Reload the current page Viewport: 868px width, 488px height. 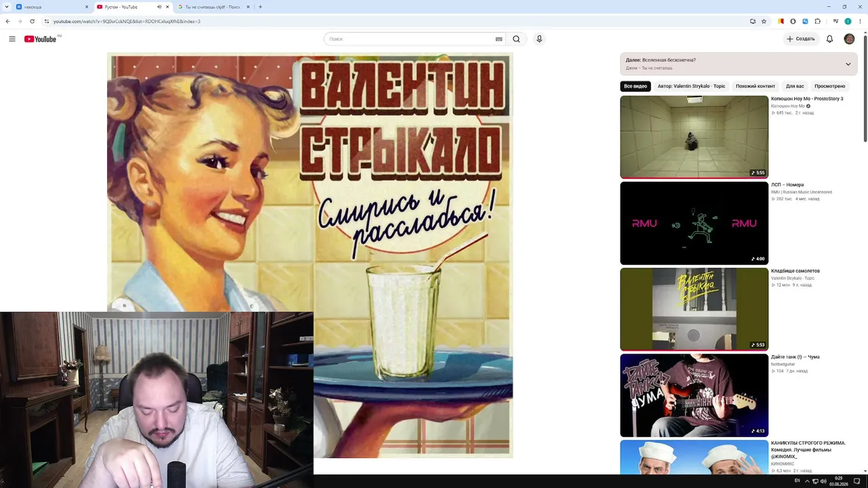point(32,21)
